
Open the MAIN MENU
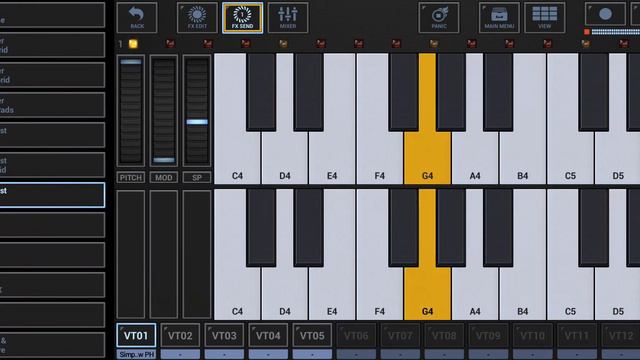pos(499,18)
